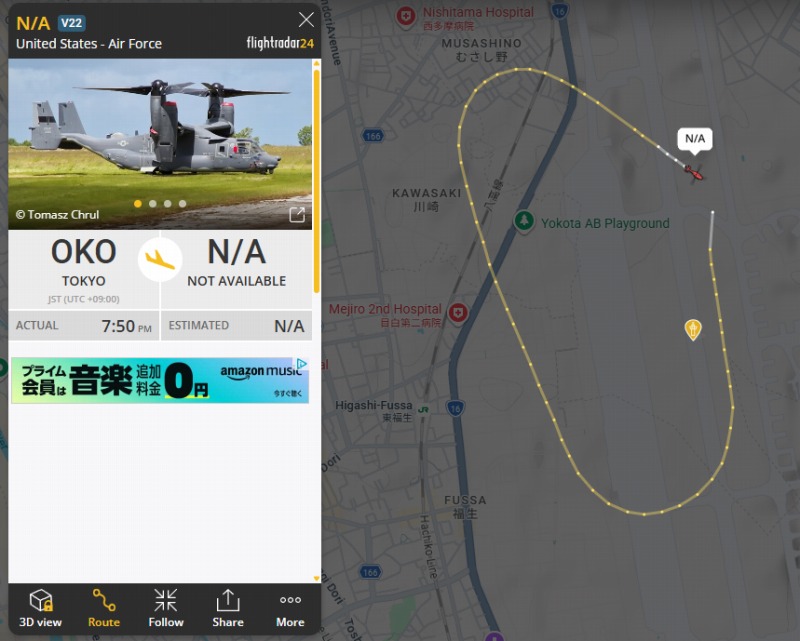This screenshot has width=800, height=641.
Task: Open the photo's external link icon
Action: 297,215
